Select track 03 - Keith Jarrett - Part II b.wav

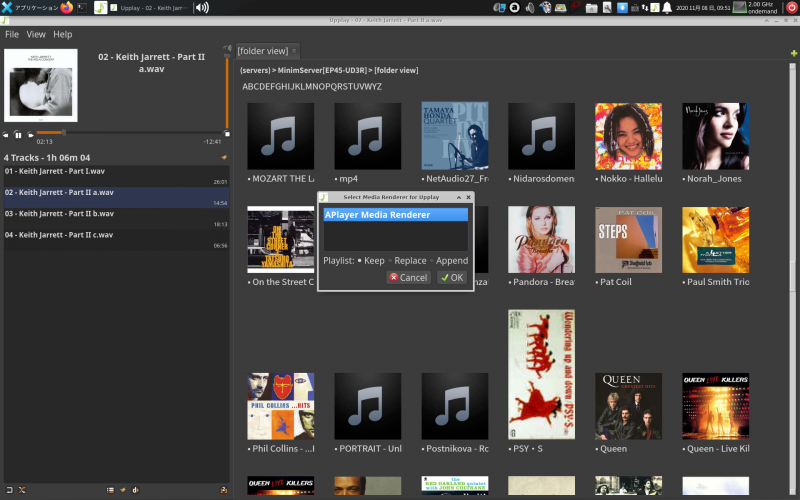(116, 219)
